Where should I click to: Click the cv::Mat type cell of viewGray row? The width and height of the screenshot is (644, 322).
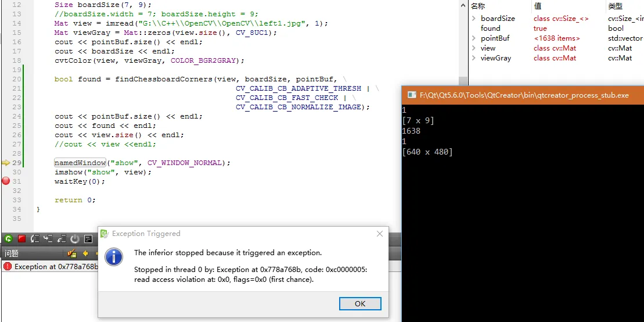(x=620, y=58)
